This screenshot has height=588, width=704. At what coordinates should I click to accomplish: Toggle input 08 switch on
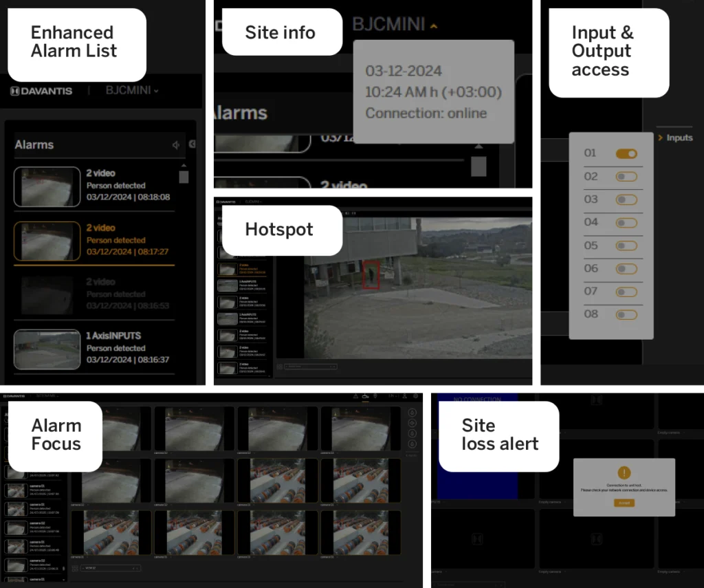tap(626, 315)
